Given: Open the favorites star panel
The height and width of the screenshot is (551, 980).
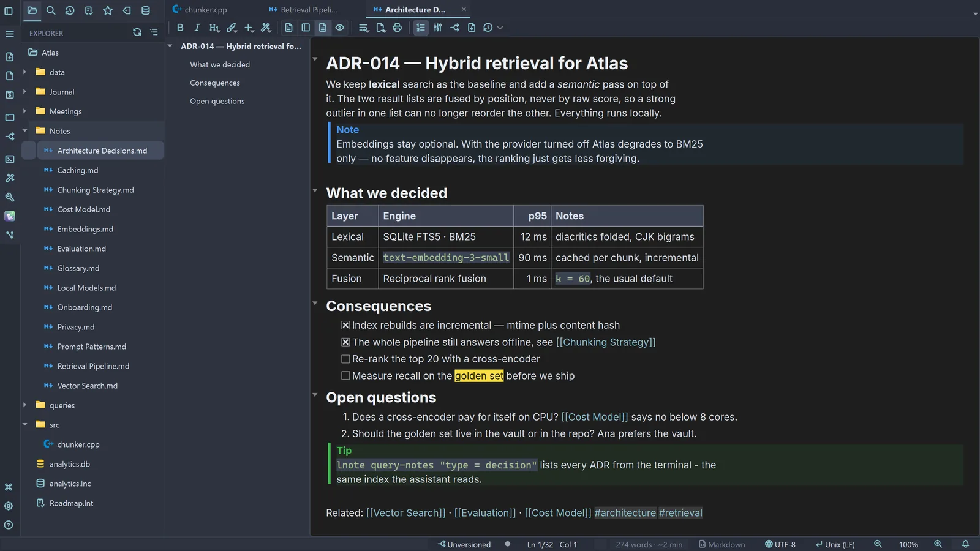Looking at the screenshot, I should tap(108, 10).
